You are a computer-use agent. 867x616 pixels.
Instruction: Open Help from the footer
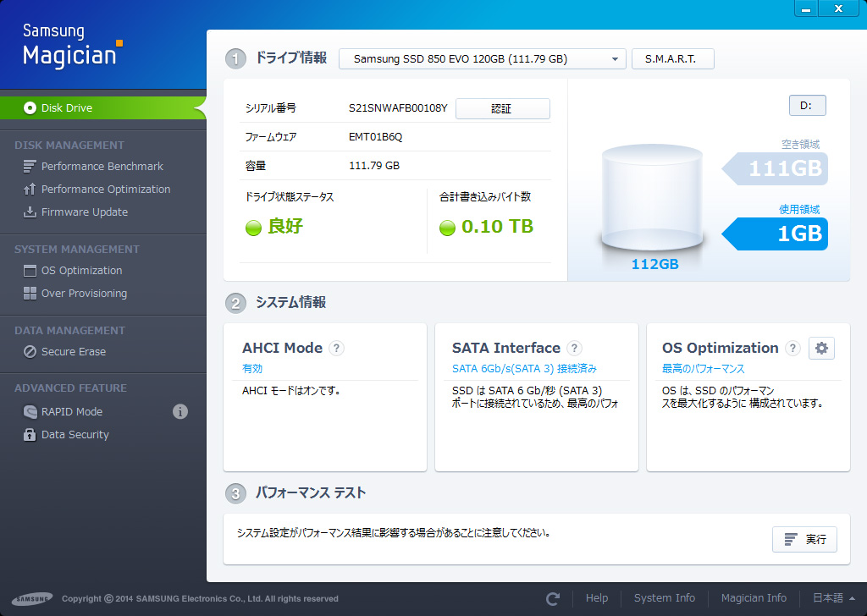pyautogui.click(x=597, y=598)
